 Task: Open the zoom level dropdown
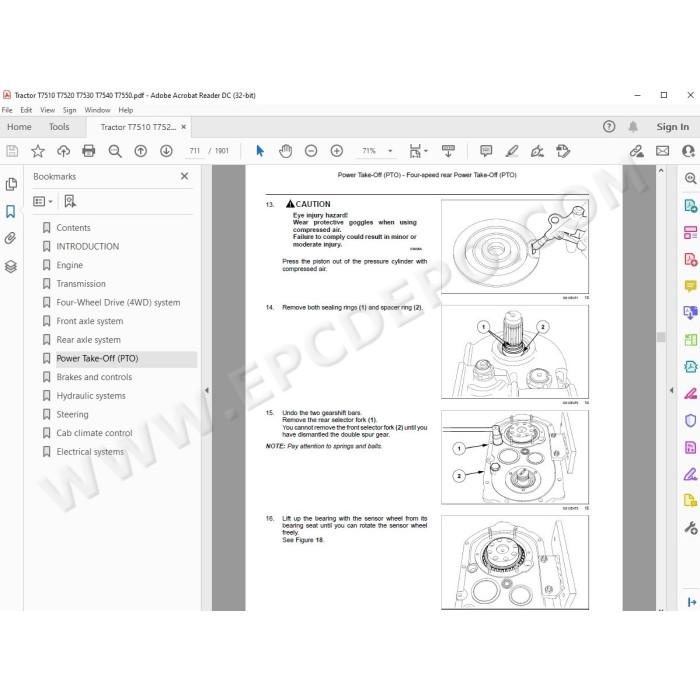pyautogui.click(x=390, y=151)
